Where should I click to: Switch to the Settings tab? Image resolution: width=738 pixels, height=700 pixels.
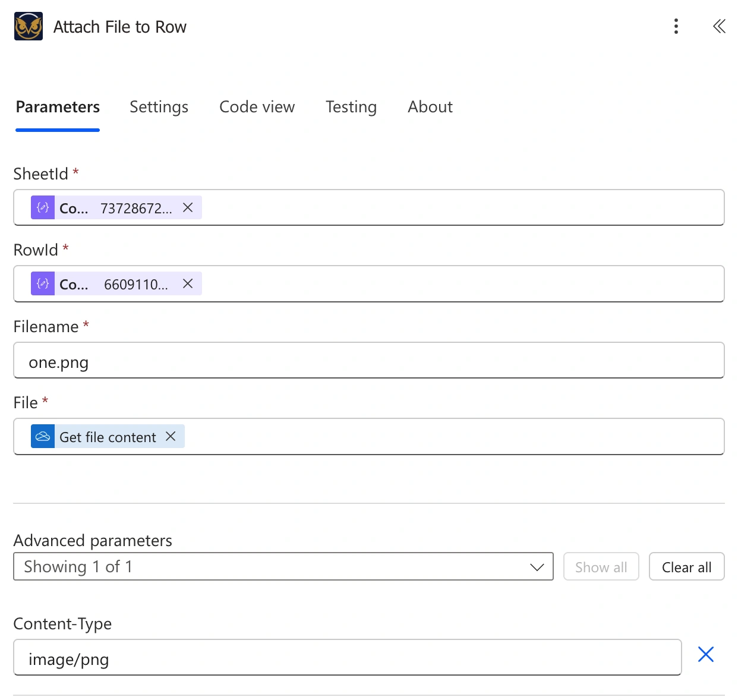pos(159,107)
